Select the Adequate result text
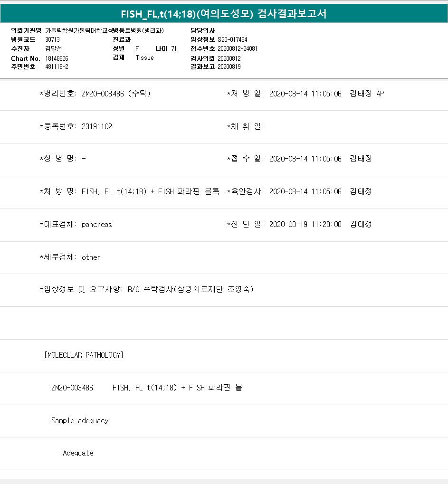The height and width of the screenshot is (484, 448). [x=78, y=453]
